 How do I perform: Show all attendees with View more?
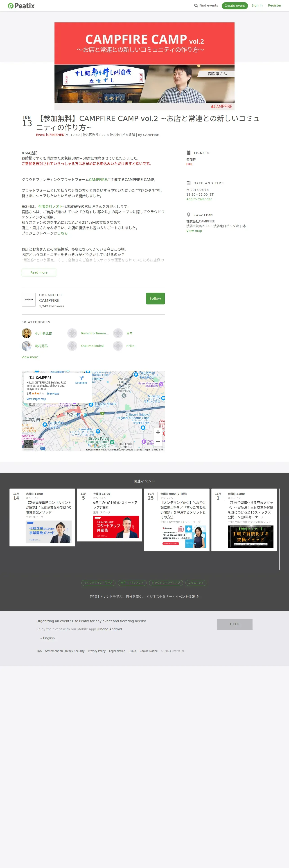pos(30,357)
